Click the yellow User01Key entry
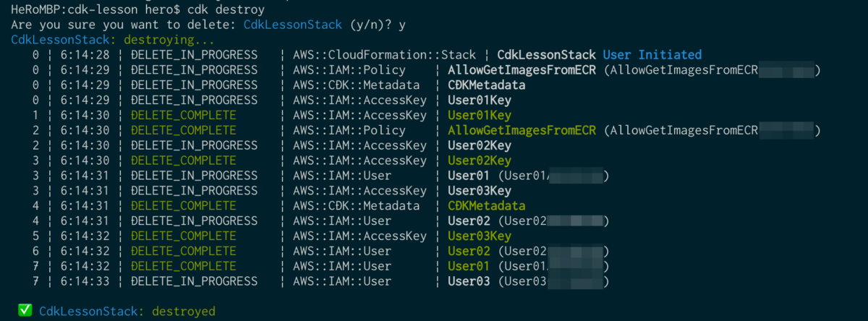Screen dimensions: 868x321 point(480,116)
